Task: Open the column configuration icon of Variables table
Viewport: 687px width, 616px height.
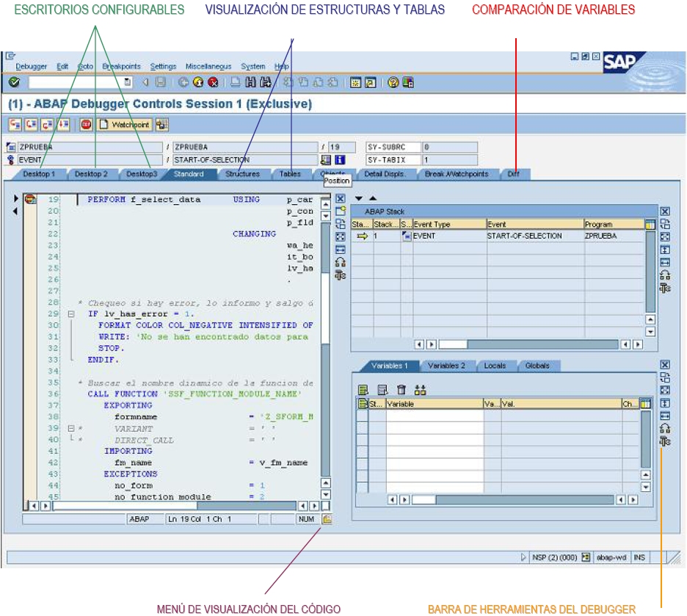Action: tap(645, 404)
